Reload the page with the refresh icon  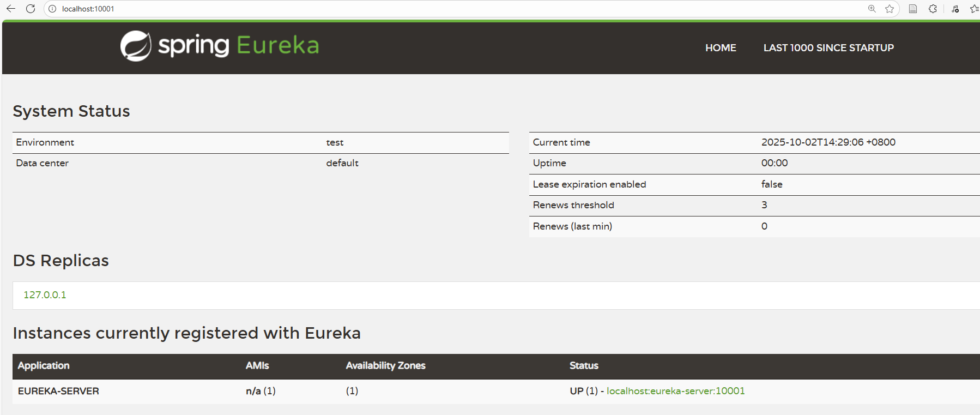(x=31, y=9)
